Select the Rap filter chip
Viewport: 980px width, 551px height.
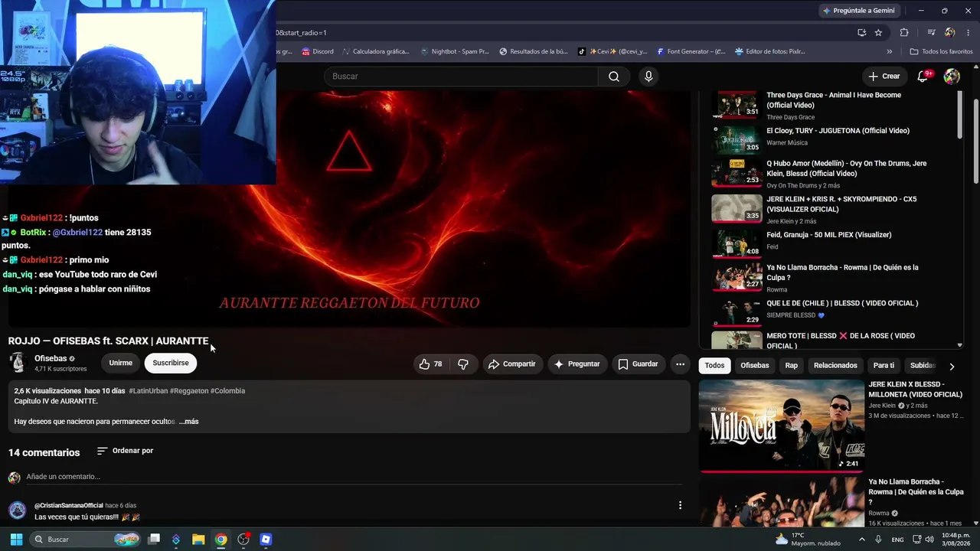coord(792,366)
